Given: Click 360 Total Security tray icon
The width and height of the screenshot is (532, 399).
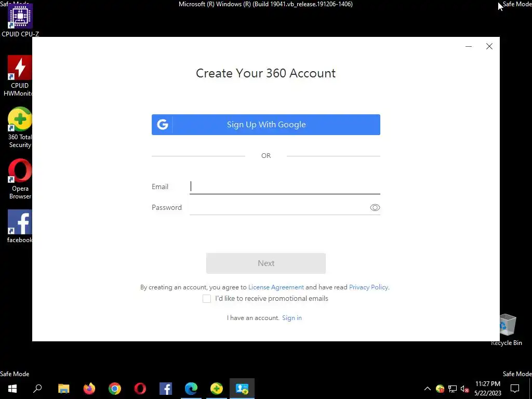Looking at the screenshot, I should [x=440, y=389].
